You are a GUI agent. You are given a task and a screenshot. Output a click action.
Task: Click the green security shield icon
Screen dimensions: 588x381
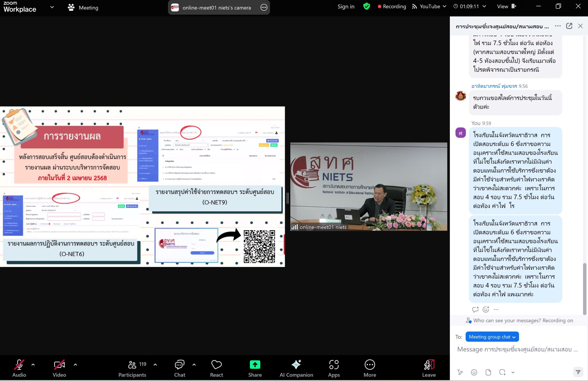[x=367, y=6]
